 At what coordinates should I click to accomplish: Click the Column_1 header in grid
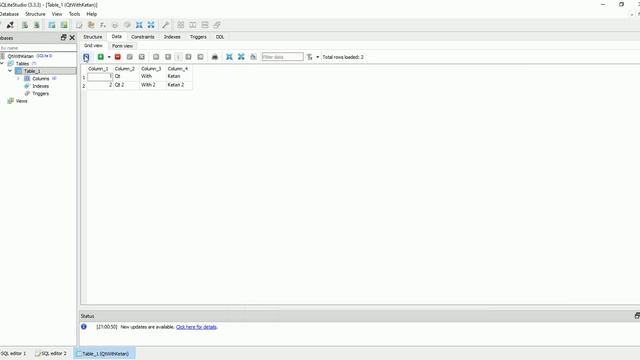[98, 69]
